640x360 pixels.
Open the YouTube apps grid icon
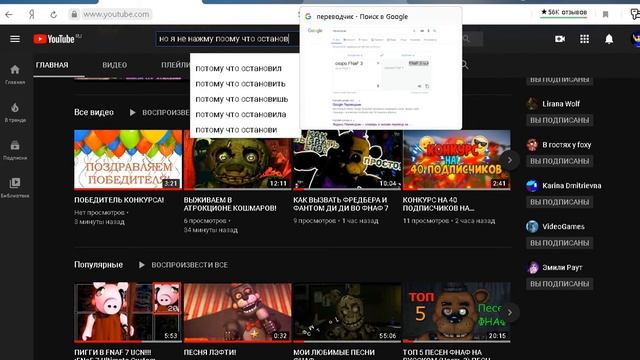tap(584, 39)
